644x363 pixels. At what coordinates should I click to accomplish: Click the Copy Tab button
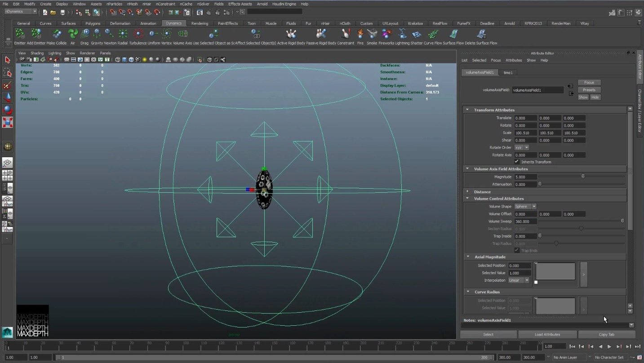tap(606, 335)
